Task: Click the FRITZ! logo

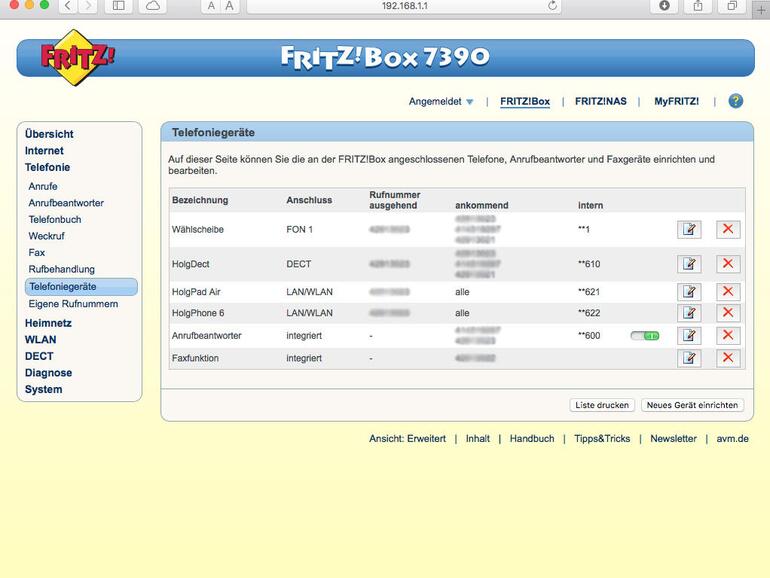Action: [x=77, y=57]
